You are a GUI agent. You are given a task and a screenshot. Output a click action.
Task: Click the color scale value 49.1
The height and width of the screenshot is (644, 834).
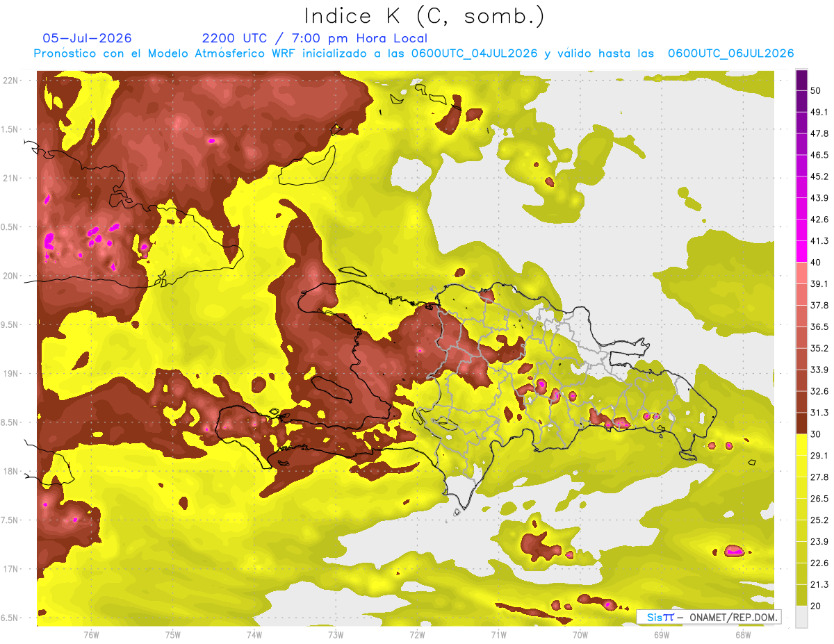tap(819, 112)
